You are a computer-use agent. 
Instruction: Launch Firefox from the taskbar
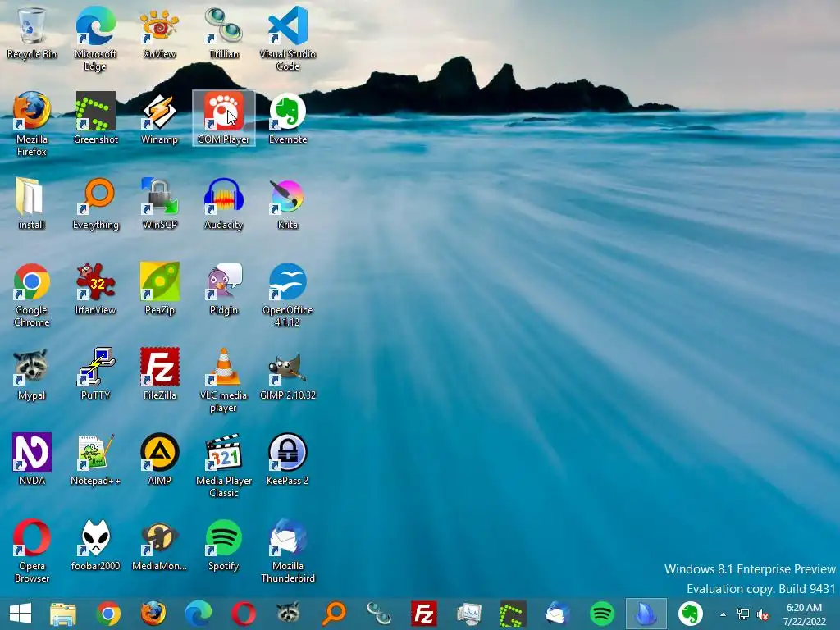[153, 614]
